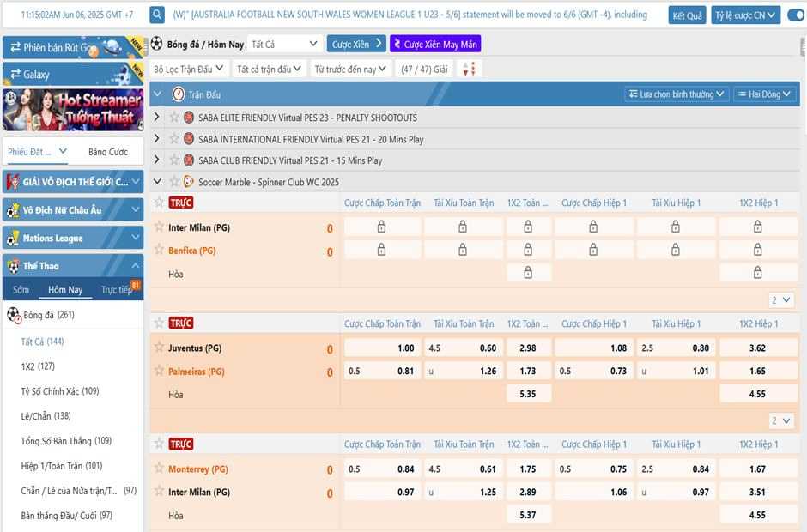This screenshot has width=807, height=532.
Task: Click the star above the Juventus match header
Action: click(x=160, y=323)
